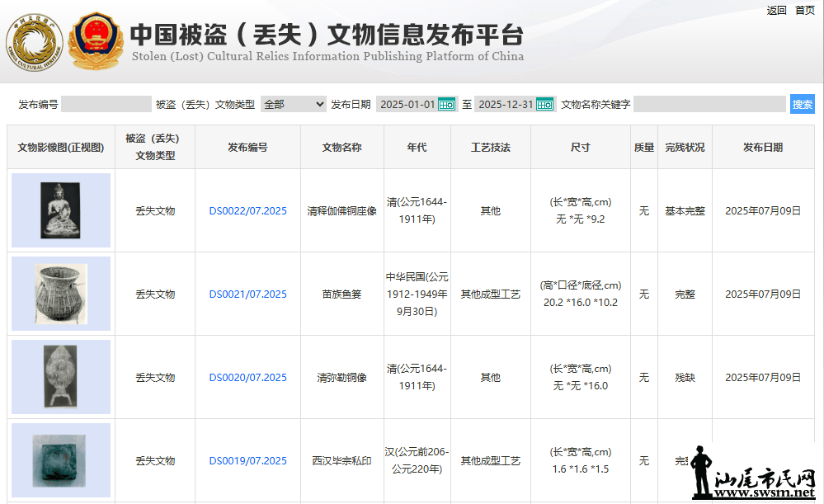
Task: Go to 首页 home link
Action: 804,11
